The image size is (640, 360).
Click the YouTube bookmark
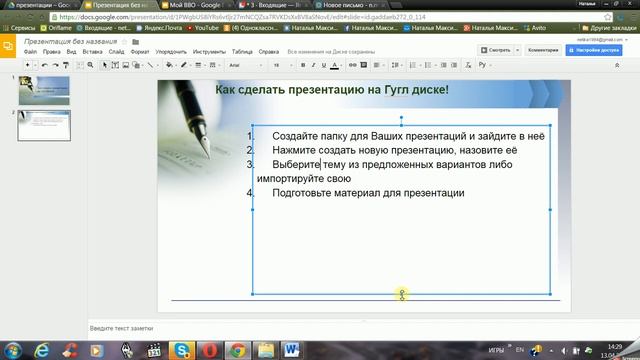pyautogui.click(x=203, y=28)
